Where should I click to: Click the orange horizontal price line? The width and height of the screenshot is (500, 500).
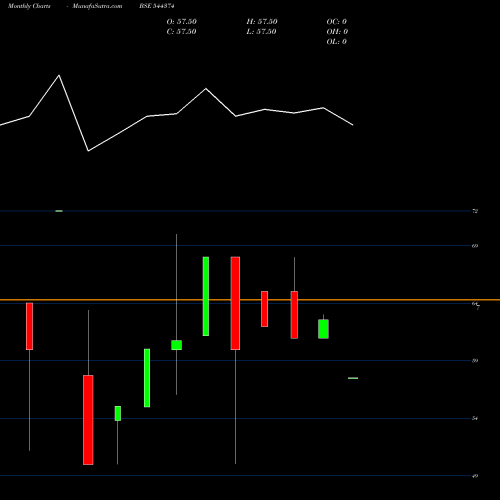coord(250,300)
